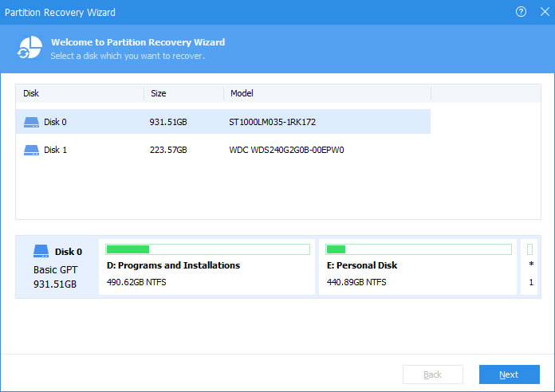Click the 440.89GB NTFS text
Image resolution: width=555 pixels, height=392 pixels.
(356, 282)
